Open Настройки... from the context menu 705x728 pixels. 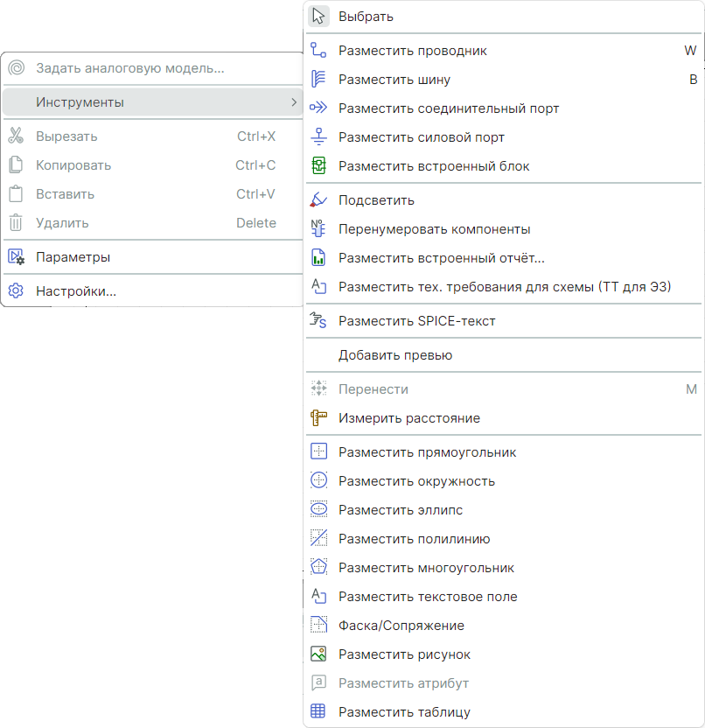(76, 291)
